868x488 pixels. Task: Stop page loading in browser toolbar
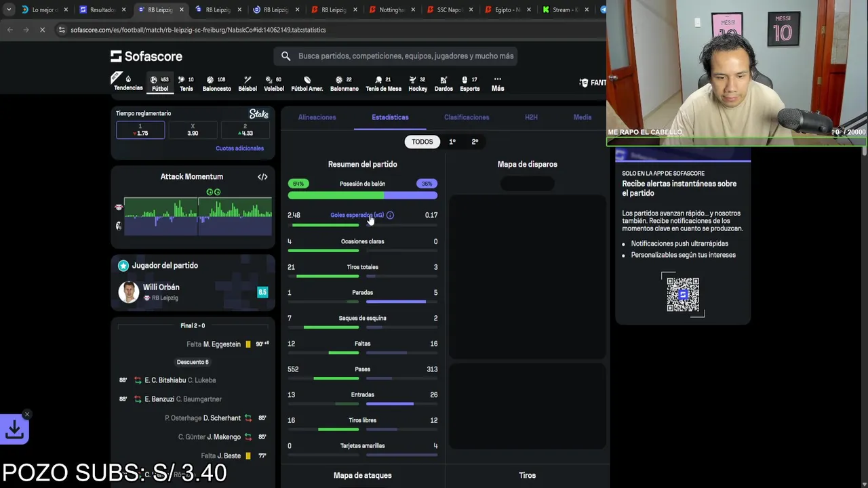[x=42, y=30]
